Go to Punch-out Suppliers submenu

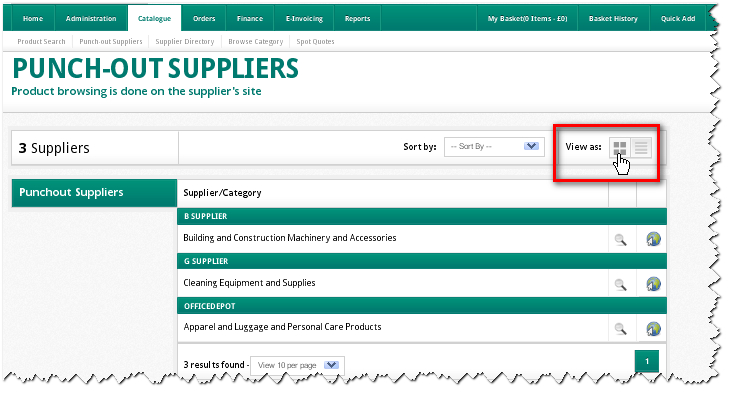click(x=111, y=41)
